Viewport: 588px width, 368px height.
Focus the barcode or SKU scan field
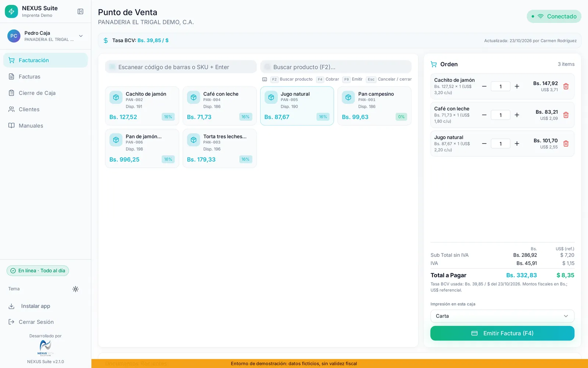point(181,67)
